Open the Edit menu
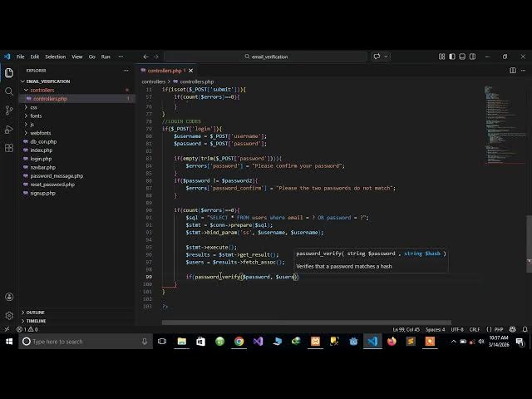Screen dimensions: 532x399 pyautogui.click(x=35, y=57)
